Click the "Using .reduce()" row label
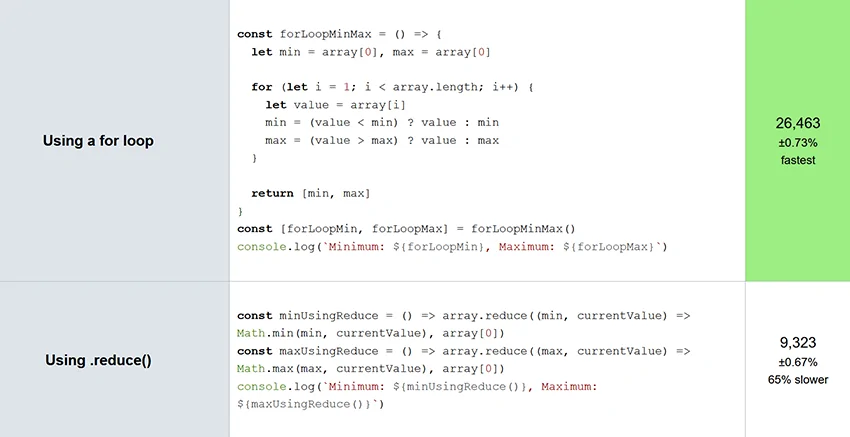The width and height of the screenshot is (850, 437). click(x=98, y=360)
